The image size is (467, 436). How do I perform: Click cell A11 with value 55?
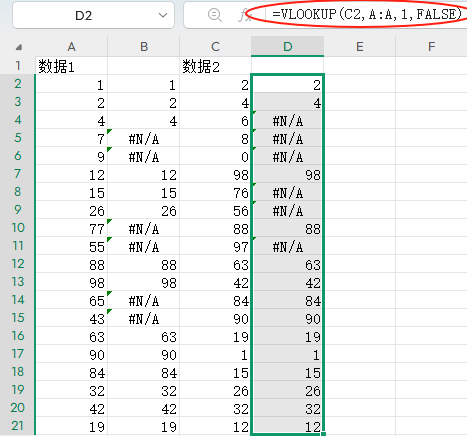tap(71, 246)
